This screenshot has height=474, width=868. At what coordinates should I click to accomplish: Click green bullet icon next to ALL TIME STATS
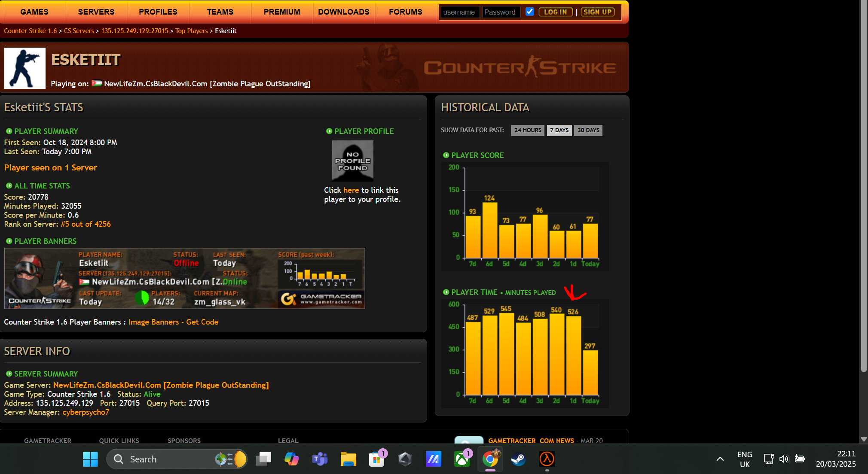(x=9, y=186)
